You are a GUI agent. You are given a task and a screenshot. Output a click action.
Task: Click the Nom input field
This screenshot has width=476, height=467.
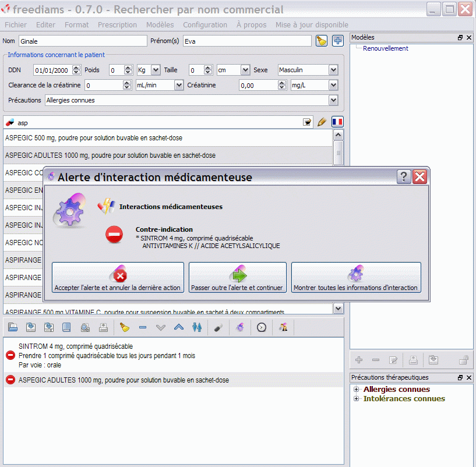point(83,41)
